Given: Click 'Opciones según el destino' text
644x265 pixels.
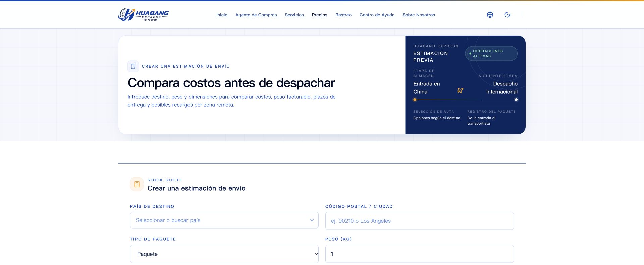Looking at the screenshot, I should click(x=437, y=118).
